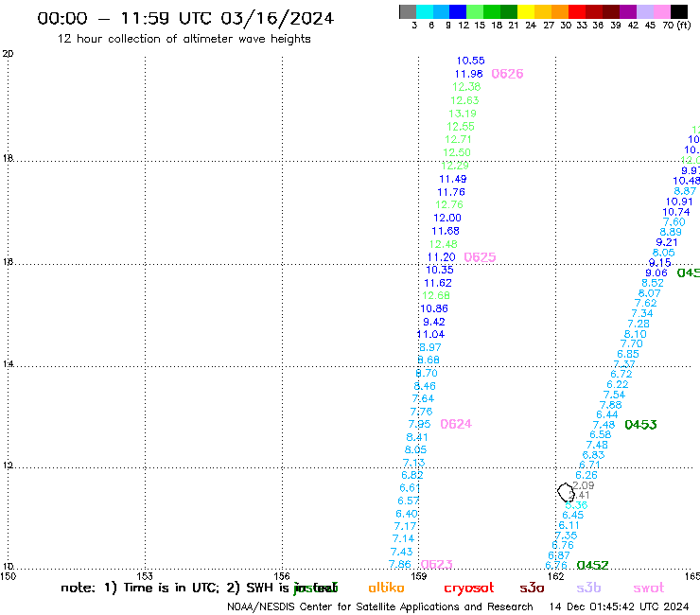Click the value '11.20' beside 0625
Image resolution: width=700 pixels, height=615 pixels.
442,257
